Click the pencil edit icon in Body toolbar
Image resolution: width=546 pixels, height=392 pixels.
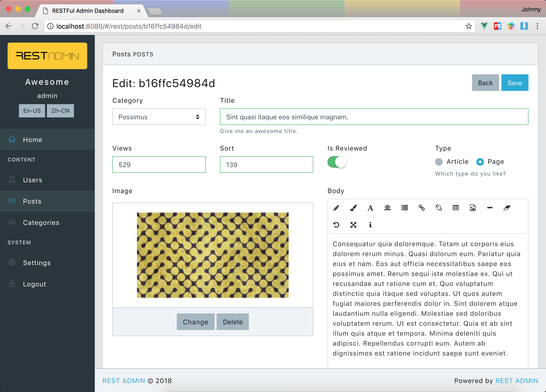[336, 208]
